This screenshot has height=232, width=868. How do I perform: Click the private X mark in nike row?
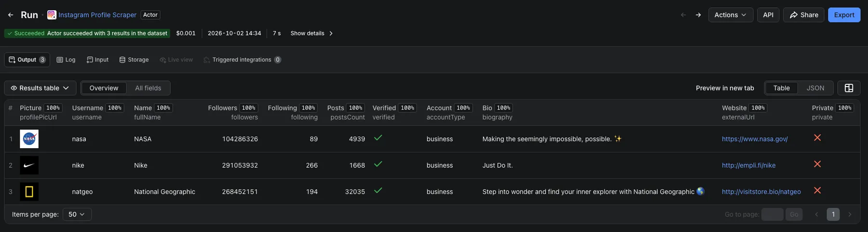click(x=817, y=164)
